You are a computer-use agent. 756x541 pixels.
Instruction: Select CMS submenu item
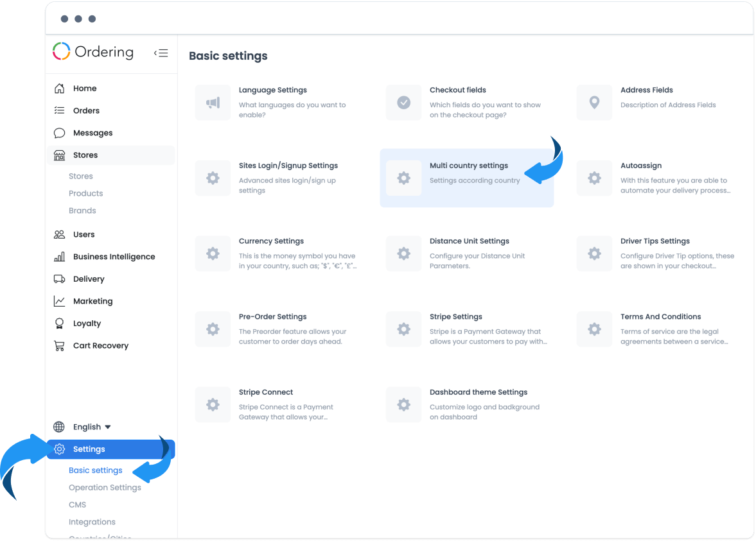pos(77,505)
